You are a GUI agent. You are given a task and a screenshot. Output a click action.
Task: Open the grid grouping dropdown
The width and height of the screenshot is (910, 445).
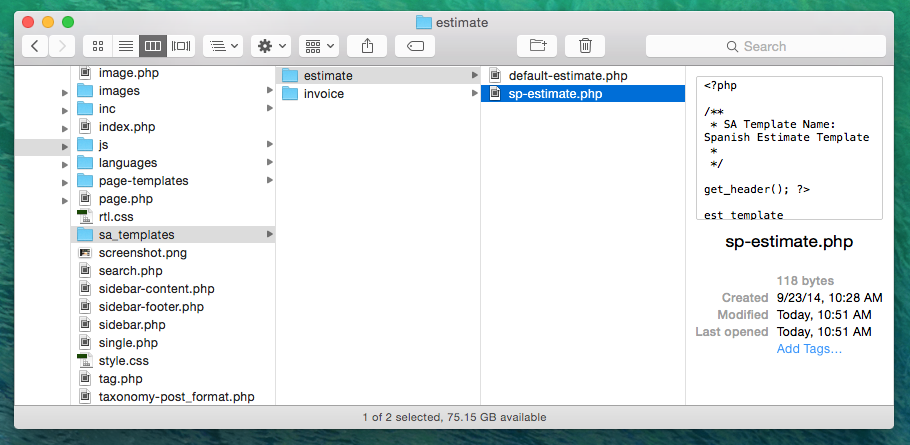coord(319,46)
